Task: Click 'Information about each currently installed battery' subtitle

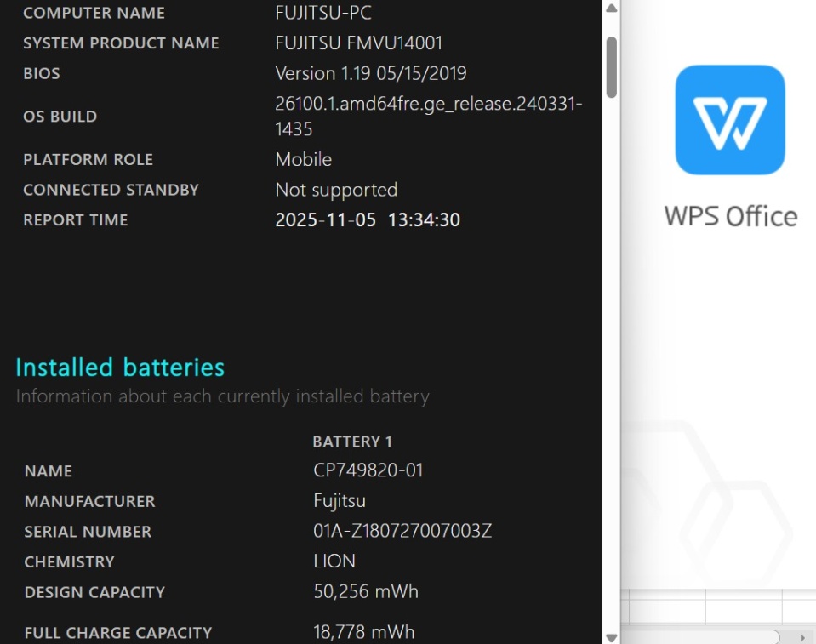Action: coord(223,396)
